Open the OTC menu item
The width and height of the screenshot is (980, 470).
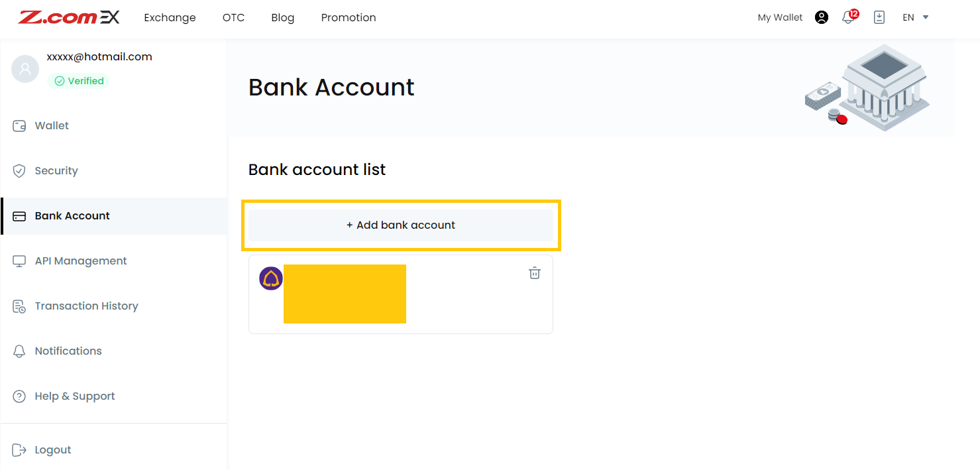[x=233, y=17]
